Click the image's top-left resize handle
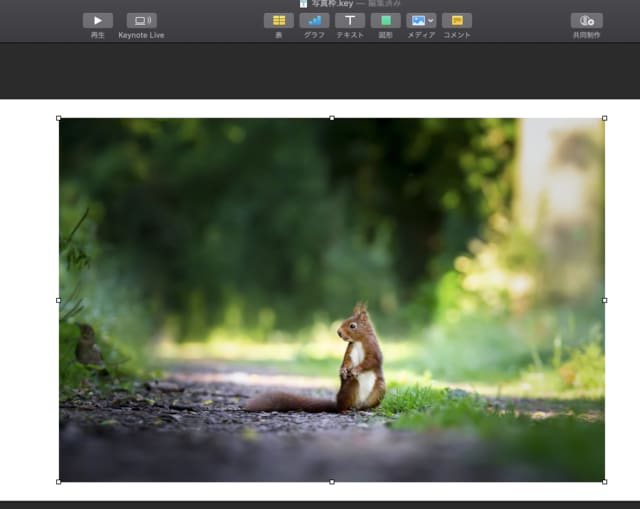 tap(59, 118)
